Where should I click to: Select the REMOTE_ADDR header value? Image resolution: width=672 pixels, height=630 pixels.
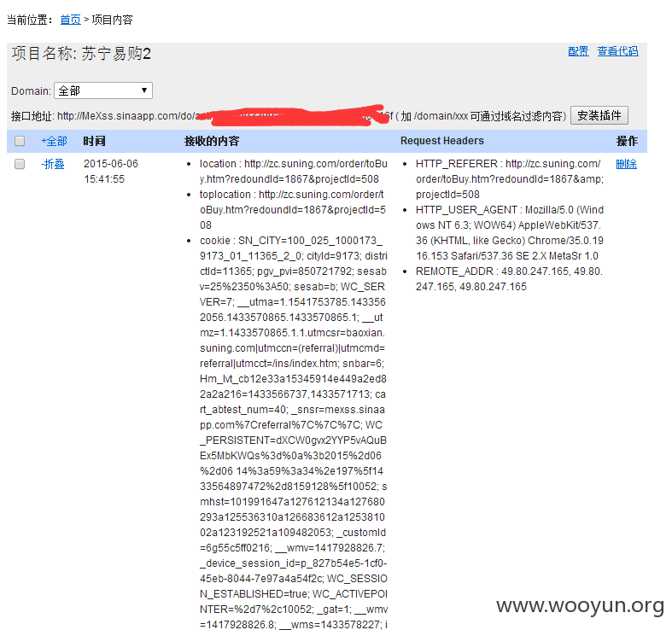(x=510, y=278)
